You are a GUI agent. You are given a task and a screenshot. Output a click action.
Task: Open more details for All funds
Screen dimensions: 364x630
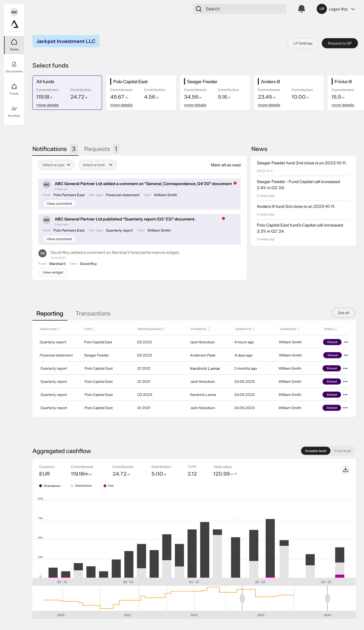click(x=48, y=105)
